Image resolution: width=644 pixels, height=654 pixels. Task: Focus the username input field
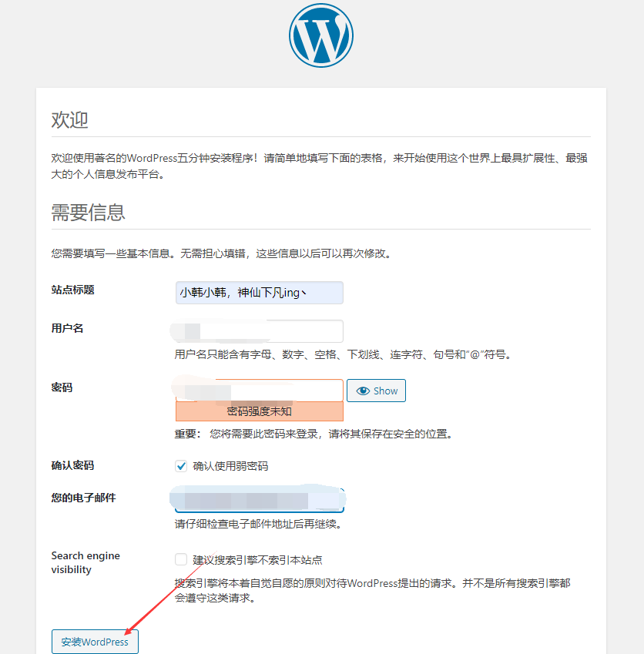(260, 331)
